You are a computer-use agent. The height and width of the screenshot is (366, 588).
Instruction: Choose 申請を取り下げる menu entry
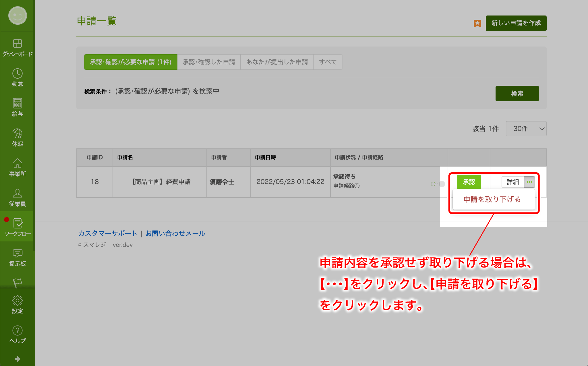(492, 200)
